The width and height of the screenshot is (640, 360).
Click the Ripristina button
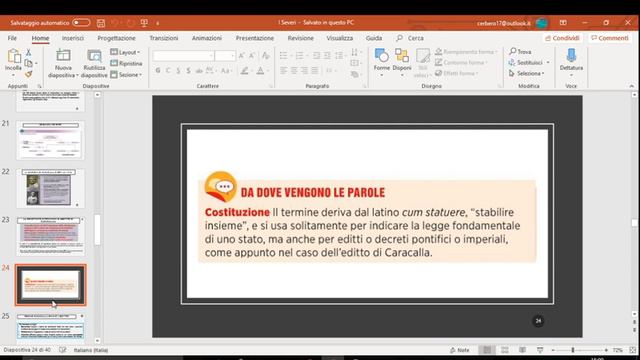[x=126, y=63]
